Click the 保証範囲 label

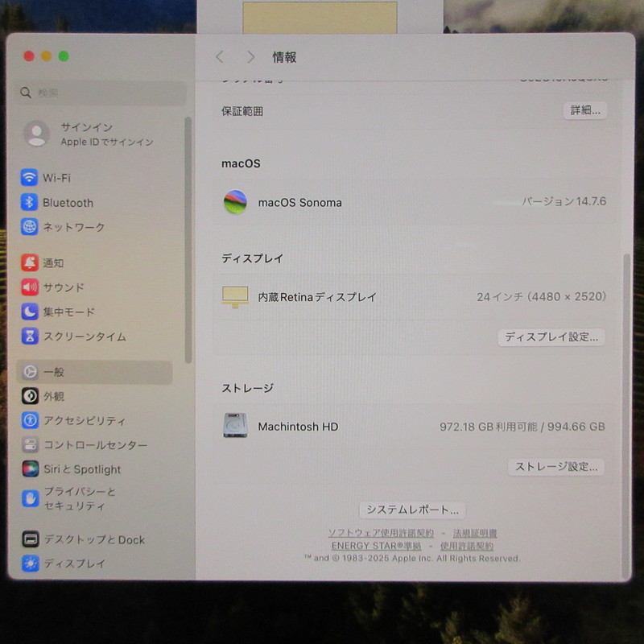pos(242,111)
